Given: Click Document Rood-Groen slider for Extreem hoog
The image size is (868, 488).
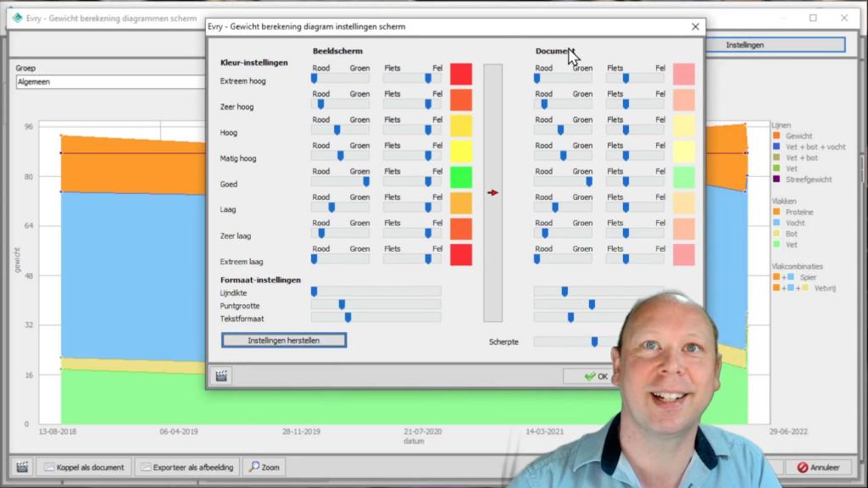Looking at the screenshot, I should coord(563,79).
